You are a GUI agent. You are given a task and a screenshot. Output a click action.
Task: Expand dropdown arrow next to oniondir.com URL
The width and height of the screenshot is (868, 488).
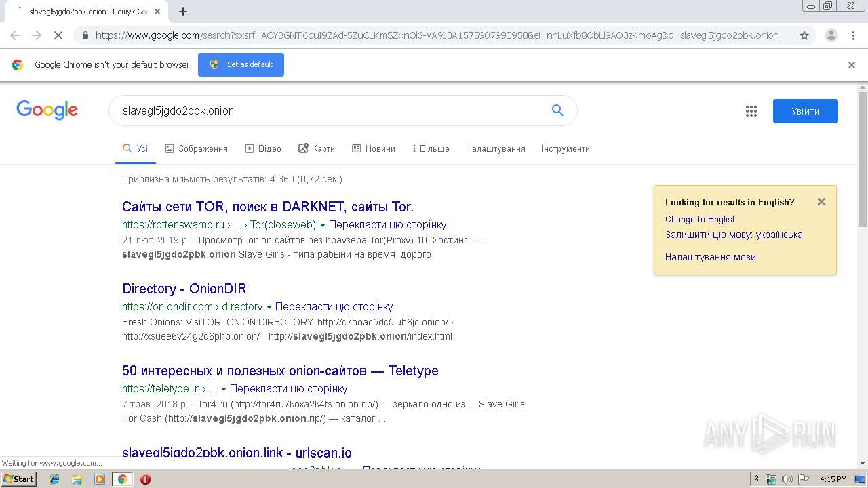point(269,307)
